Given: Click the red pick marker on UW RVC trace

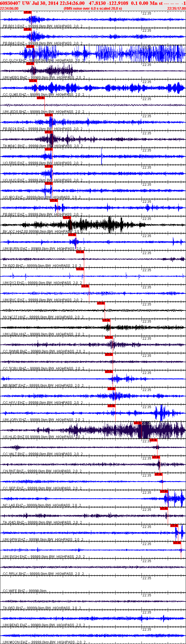Looking at the screenshot, I should click(x=85, y=286).
